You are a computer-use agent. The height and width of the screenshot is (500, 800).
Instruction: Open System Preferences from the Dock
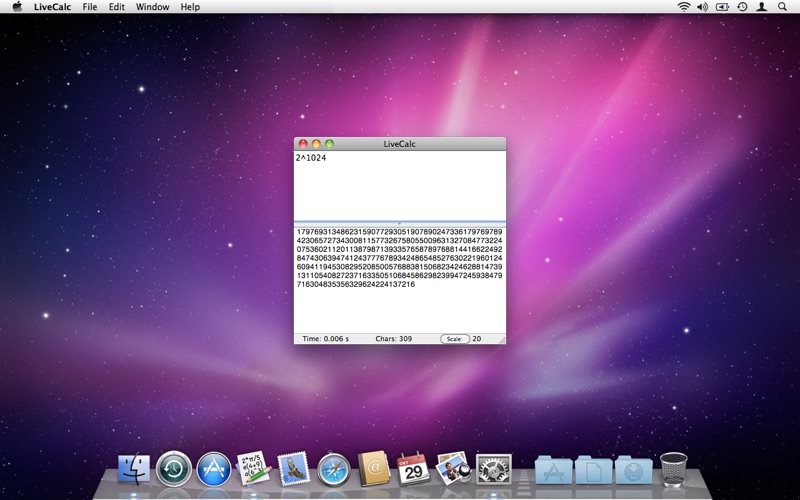coord(493,469)
